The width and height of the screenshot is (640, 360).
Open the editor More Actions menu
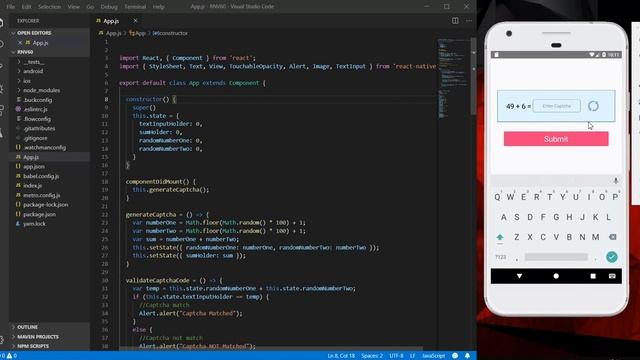[x=469, y=20]
